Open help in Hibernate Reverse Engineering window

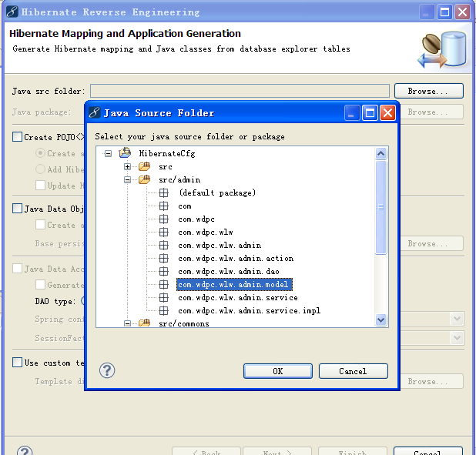tap(25, 450)
